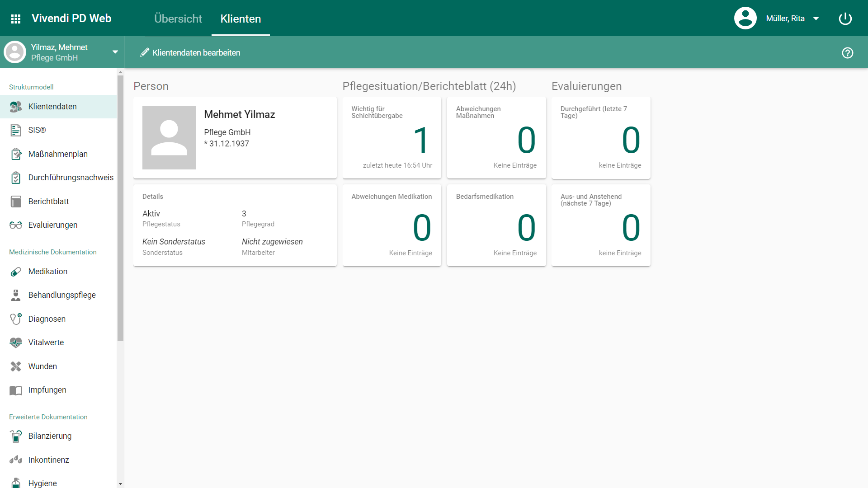Open Maßnahmenplan in the sidebar
This screenshot has width=868, height=488.
[x=58, y=154]
